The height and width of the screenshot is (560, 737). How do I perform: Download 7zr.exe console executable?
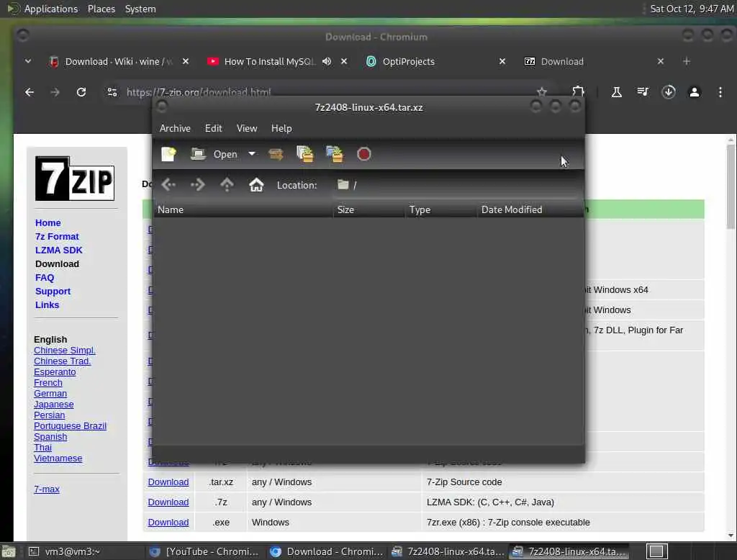(168, 523)
